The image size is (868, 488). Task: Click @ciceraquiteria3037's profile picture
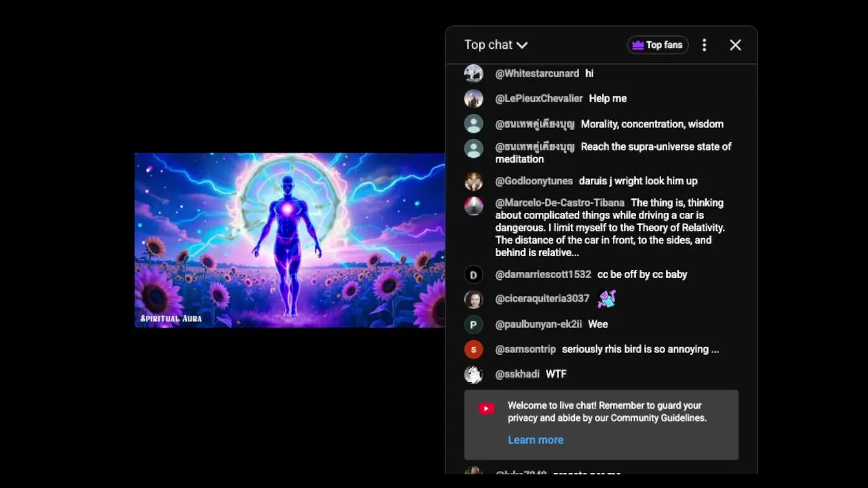tap(473, 299)
